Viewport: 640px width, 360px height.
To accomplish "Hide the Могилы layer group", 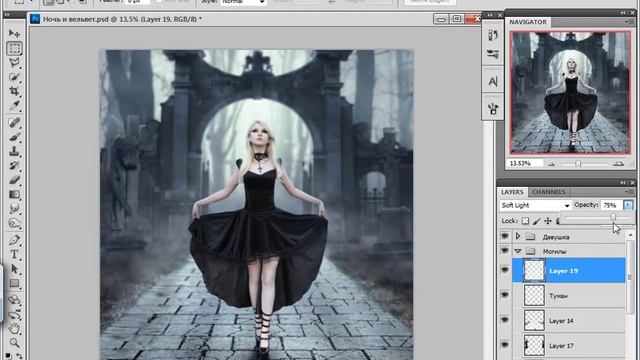I will tap(505, 250).
